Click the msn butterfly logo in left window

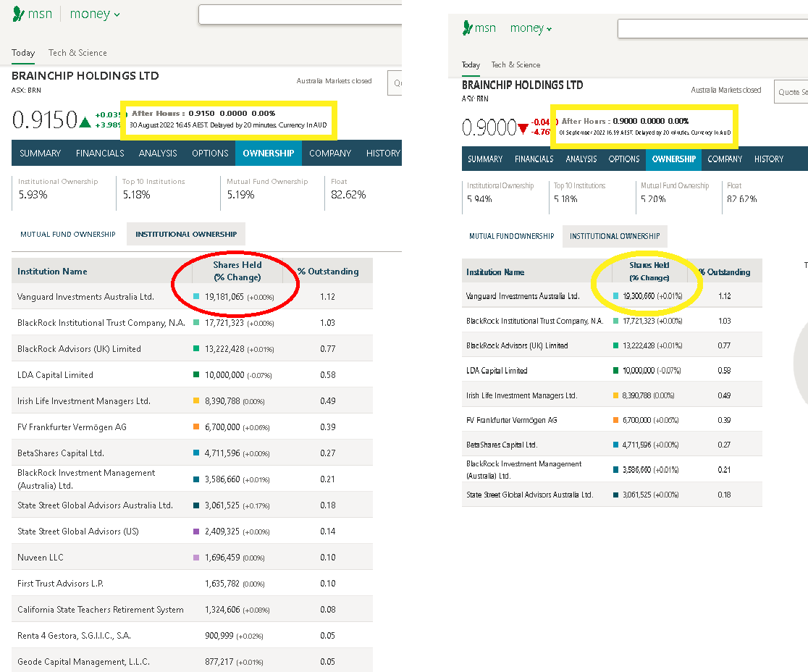point(18,14)
